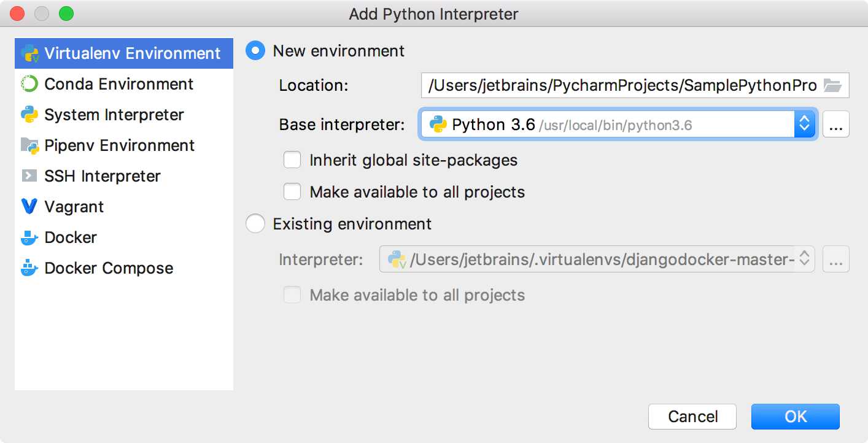This screenshot has height=443, width=868.
Task: Open the Location folder browse icon
Action: click(x=832, y=85)
